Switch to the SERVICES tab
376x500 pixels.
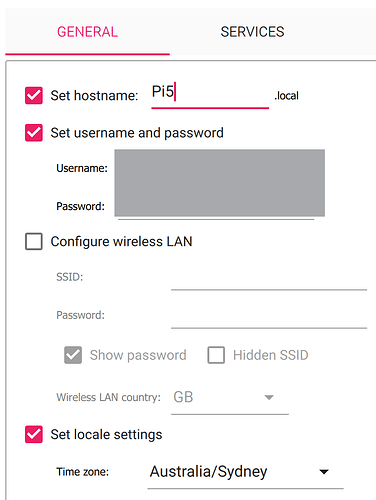(x=252, y=32)
